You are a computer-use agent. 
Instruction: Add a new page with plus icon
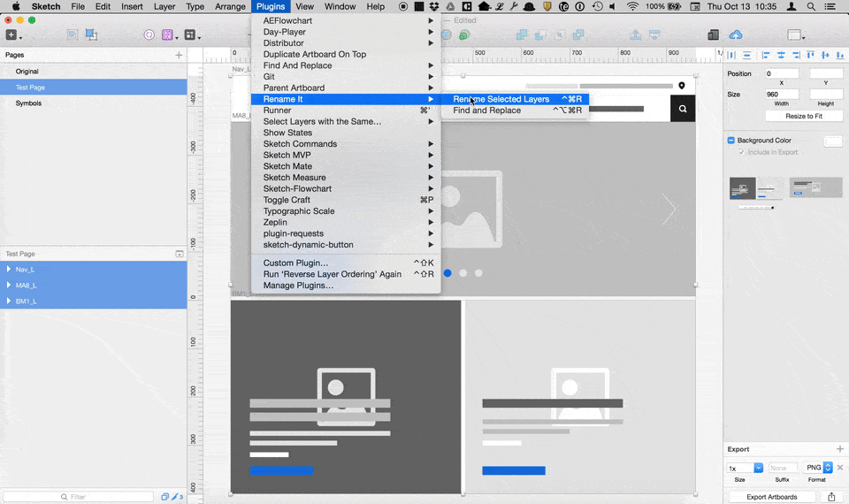tap(179, 55)
